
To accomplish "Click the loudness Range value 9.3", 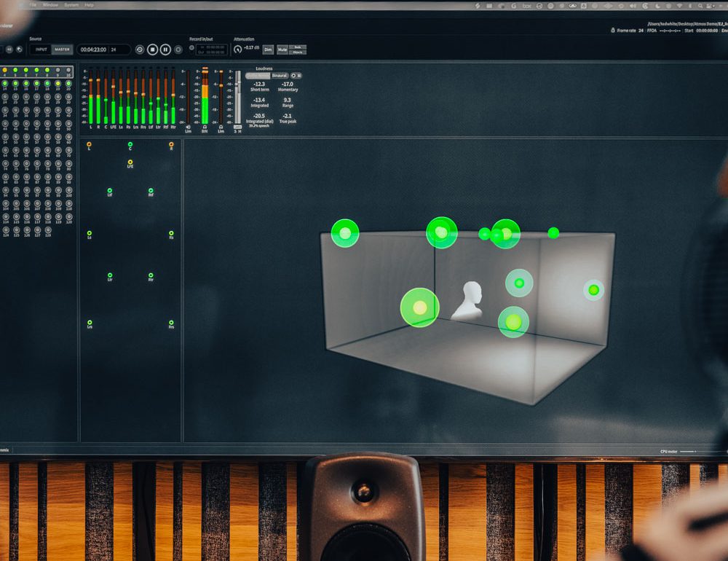I will (288, 100).
